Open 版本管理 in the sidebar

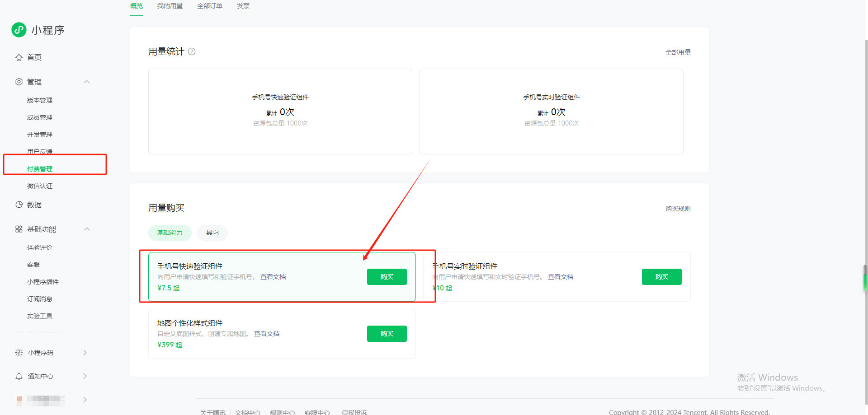pos(40,100)
